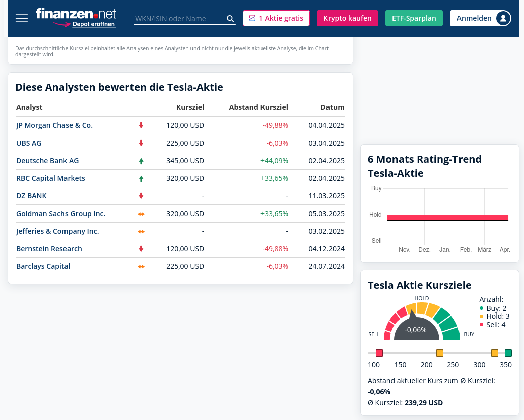Click the user profile icon in Anmelden

503,18
